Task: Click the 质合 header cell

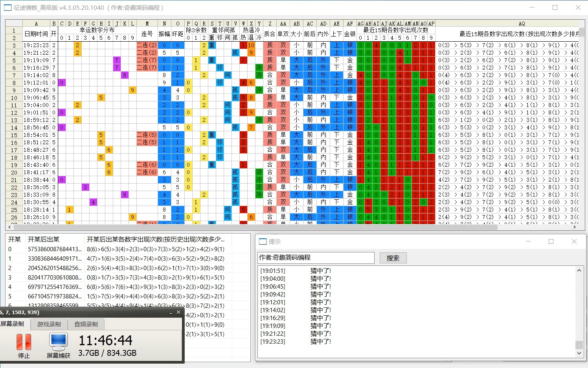Action: click(x=270, y=34)
